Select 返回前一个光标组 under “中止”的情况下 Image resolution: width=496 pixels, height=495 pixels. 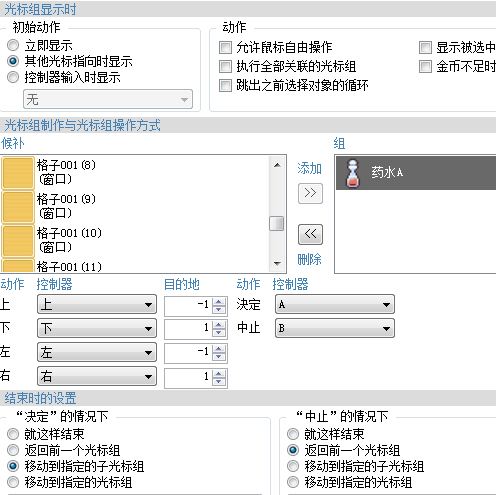click(293, 450)
